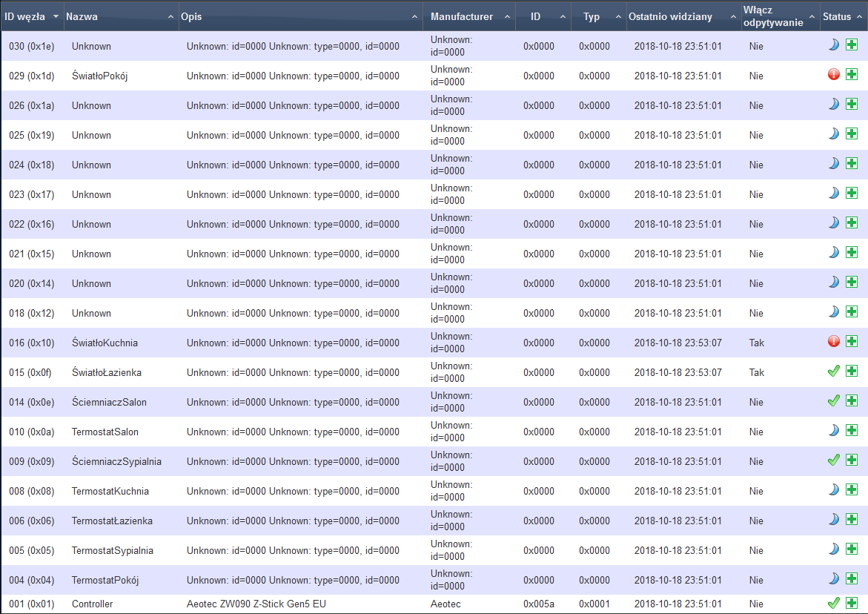Click Tak polling value for ŚwiatłoŁazienka

tap(756, 372)
